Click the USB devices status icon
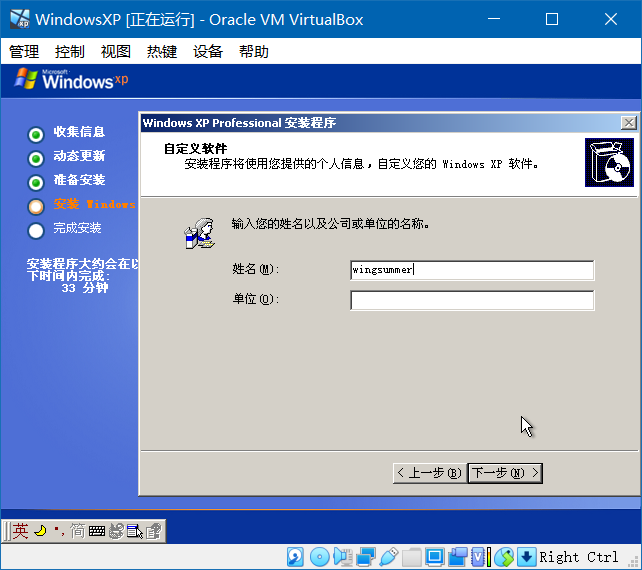 click(389, 557)
